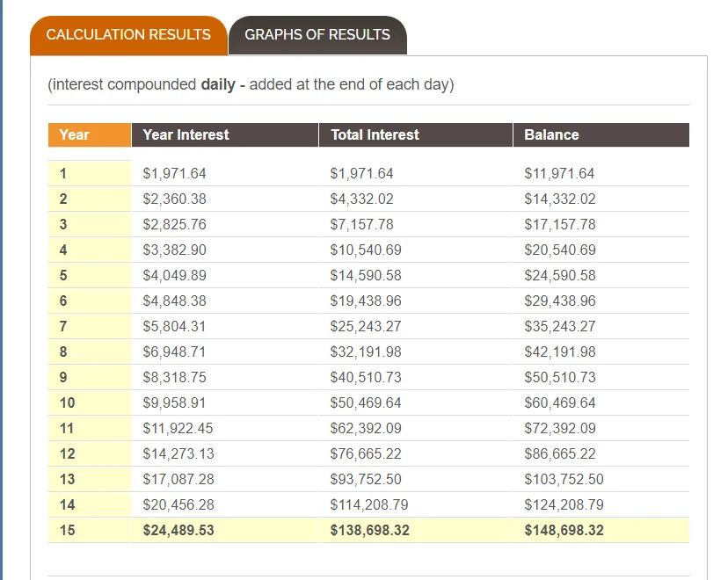This screenshot has height=580, width=728.
Task: Switch to the Graphs of Results tab
Action: pos(317,35)
